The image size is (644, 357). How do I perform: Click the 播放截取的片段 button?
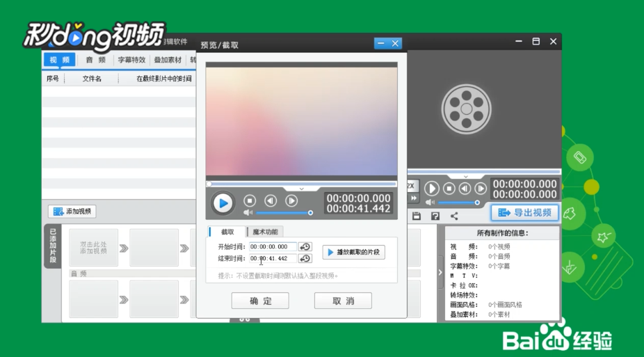click(x=353, y=252)
